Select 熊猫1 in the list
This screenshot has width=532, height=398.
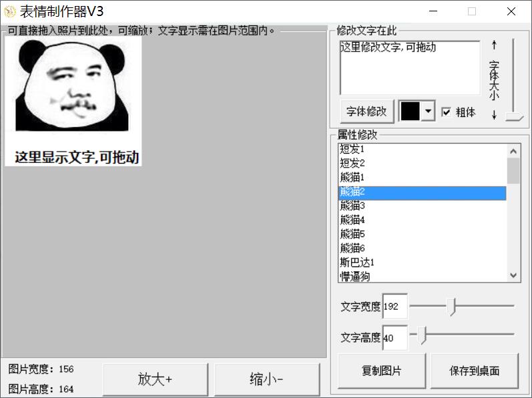pos(422,178)
